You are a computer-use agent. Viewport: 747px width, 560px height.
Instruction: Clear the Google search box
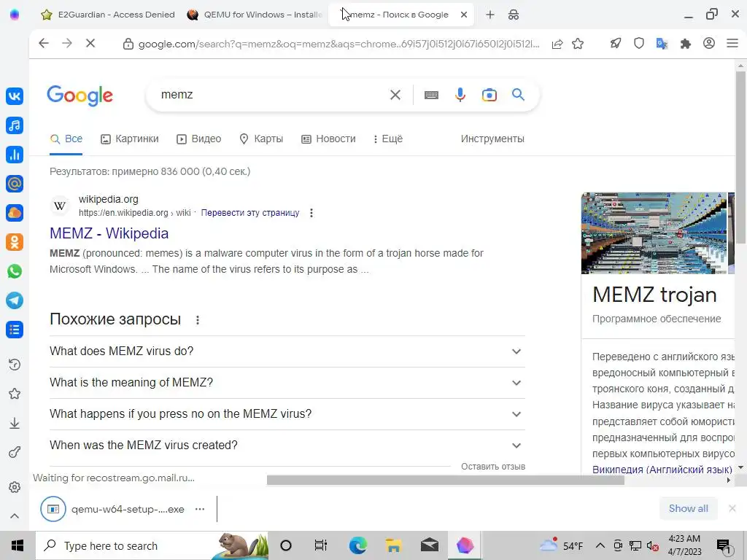[x=395, y=95]
